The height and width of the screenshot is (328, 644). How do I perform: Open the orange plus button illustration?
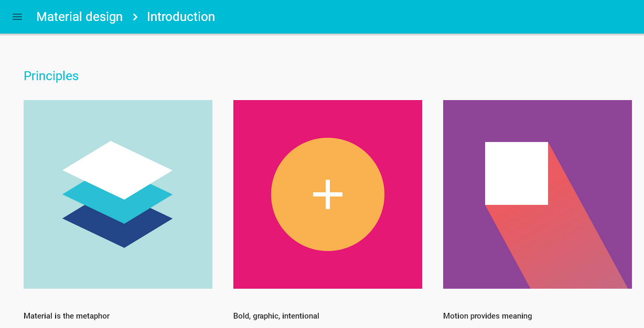pyautogui.click(x=328, y=194)
